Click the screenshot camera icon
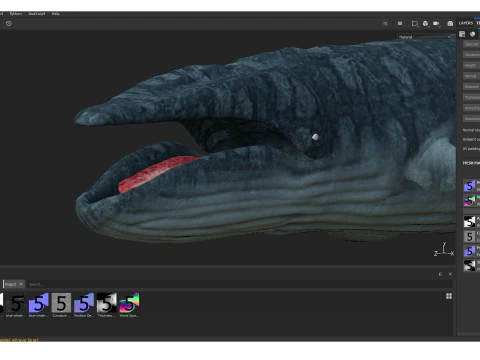 click(450, 23)
